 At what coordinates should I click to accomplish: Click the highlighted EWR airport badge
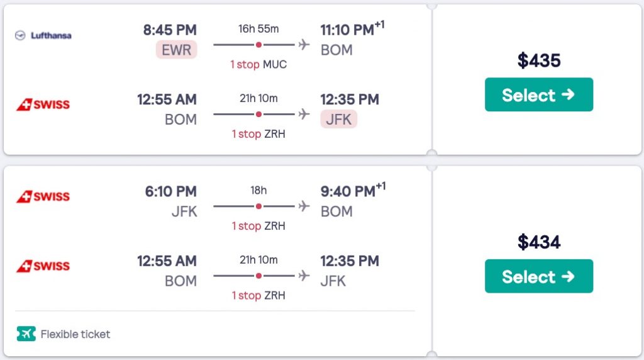tap(177, 50)
